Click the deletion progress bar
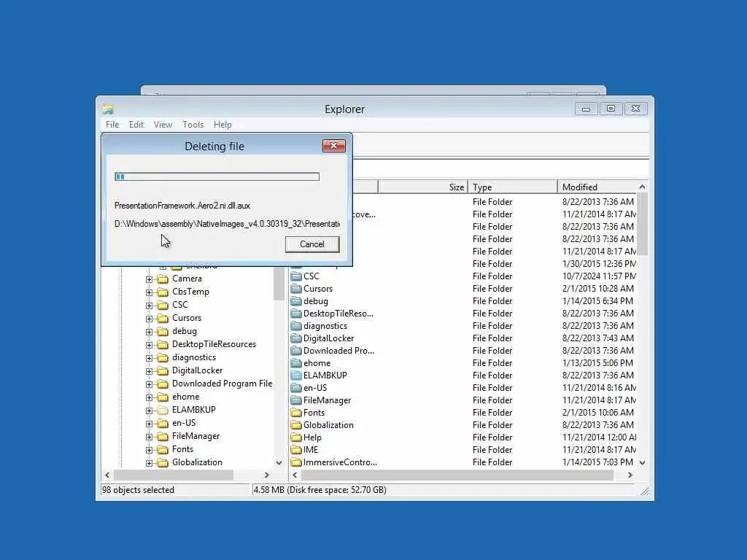This screenshot has height=560, width=747. point(217,176)
